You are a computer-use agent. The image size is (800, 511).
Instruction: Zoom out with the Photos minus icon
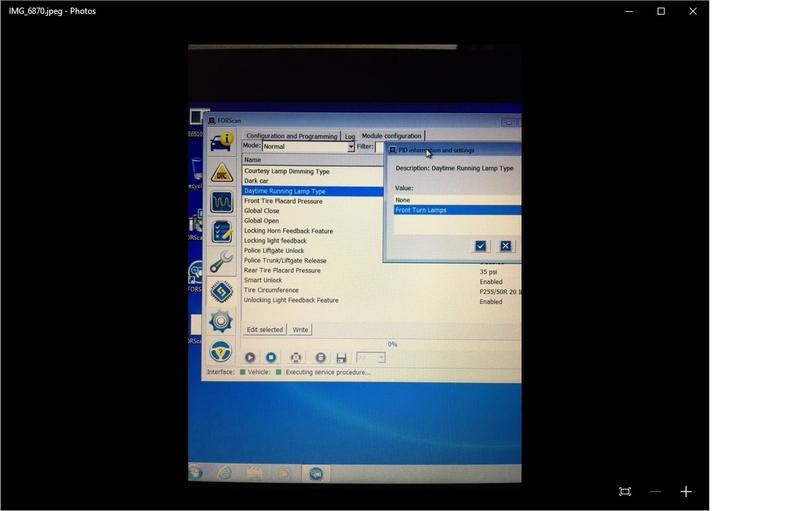point(656,492)
